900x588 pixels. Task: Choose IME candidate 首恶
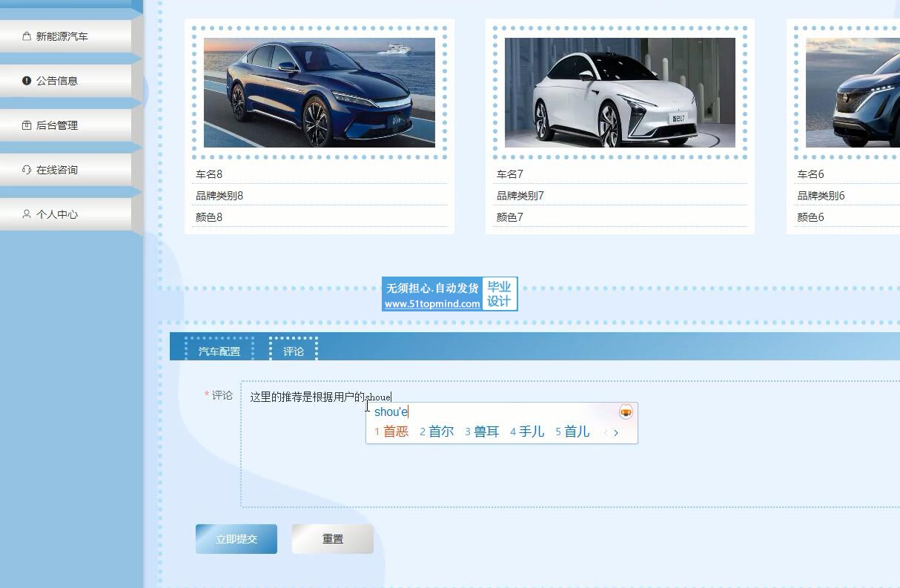(x=391, y=432)
